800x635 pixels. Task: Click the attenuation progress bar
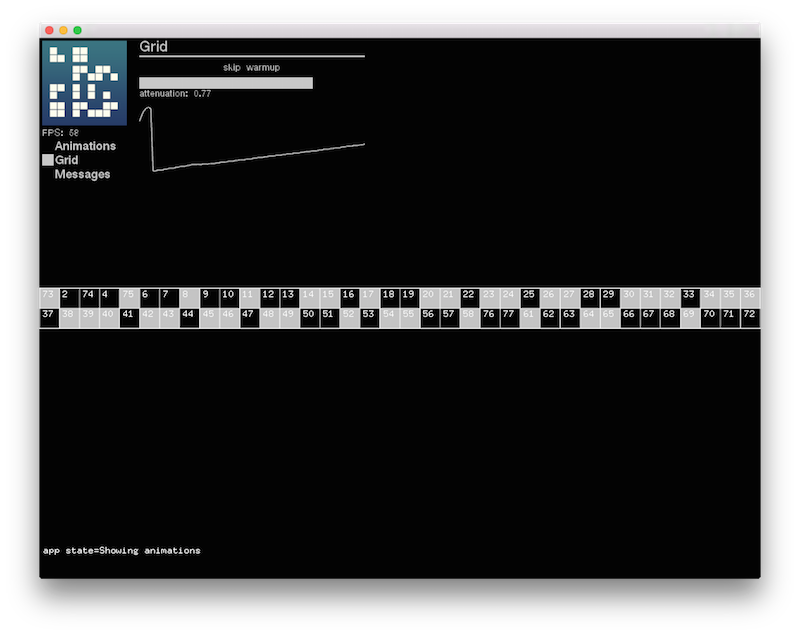[x=225, y=81]
